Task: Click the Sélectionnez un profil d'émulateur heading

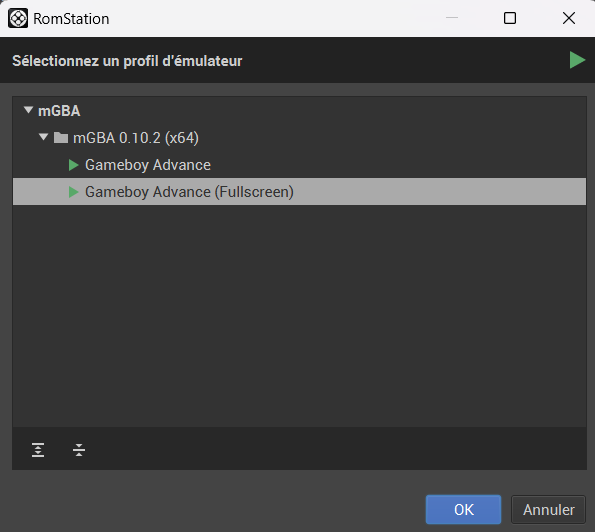Action: click(127, 61)
